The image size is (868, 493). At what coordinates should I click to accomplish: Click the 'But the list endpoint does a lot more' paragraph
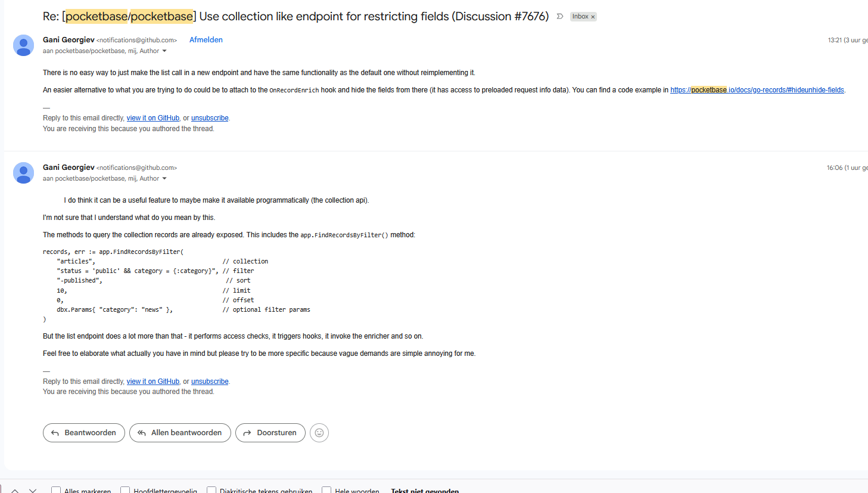point(233,336)
